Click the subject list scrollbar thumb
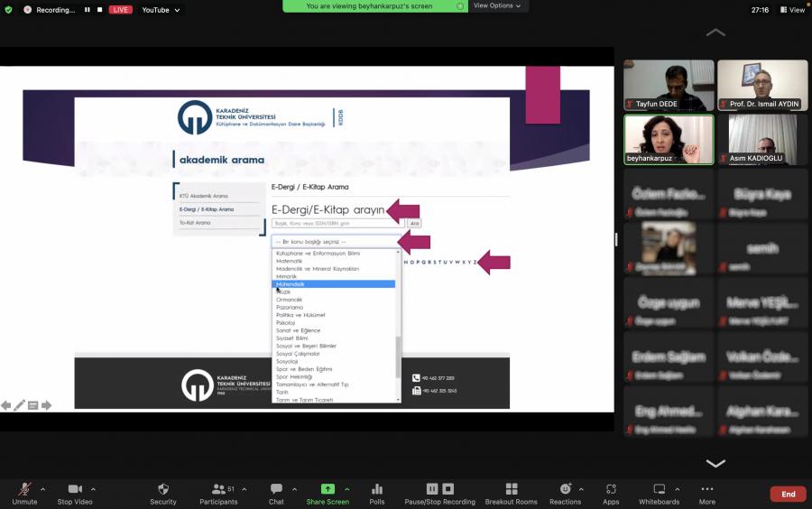Image resolution: width=812 pixels, height=509 pixels. (398, 357)
